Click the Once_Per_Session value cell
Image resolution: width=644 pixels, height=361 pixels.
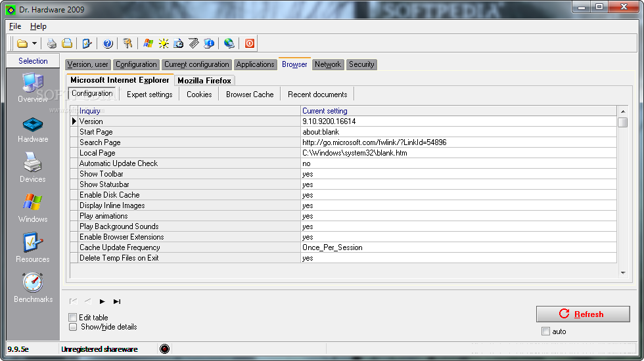coord(459,247)
